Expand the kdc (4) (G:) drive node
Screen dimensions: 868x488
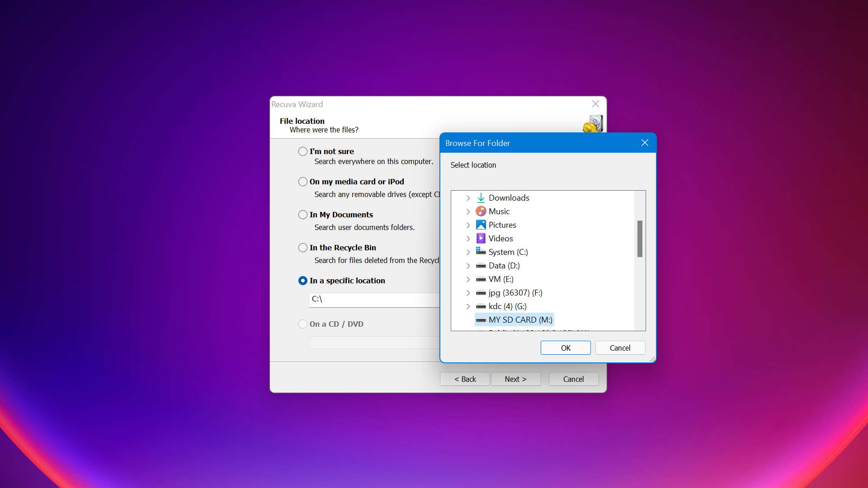coord(468,306)
